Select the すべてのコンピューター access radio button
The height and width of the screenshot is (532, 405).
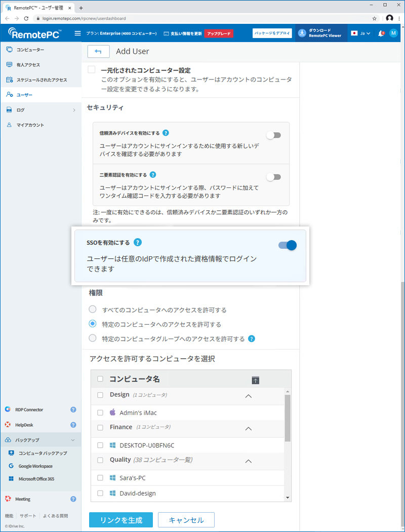93,309
